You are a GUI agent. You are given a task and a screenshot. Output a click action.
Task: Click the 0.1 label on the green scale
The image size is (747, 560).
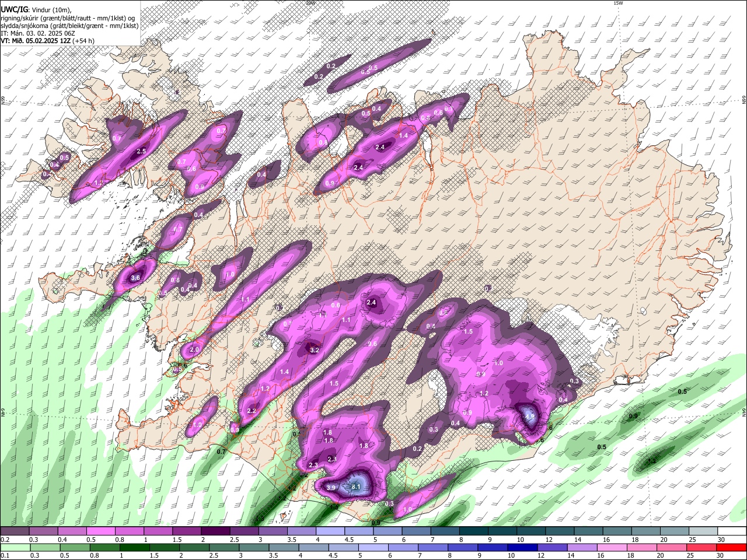pyautogui.click(x=4, y=555)
